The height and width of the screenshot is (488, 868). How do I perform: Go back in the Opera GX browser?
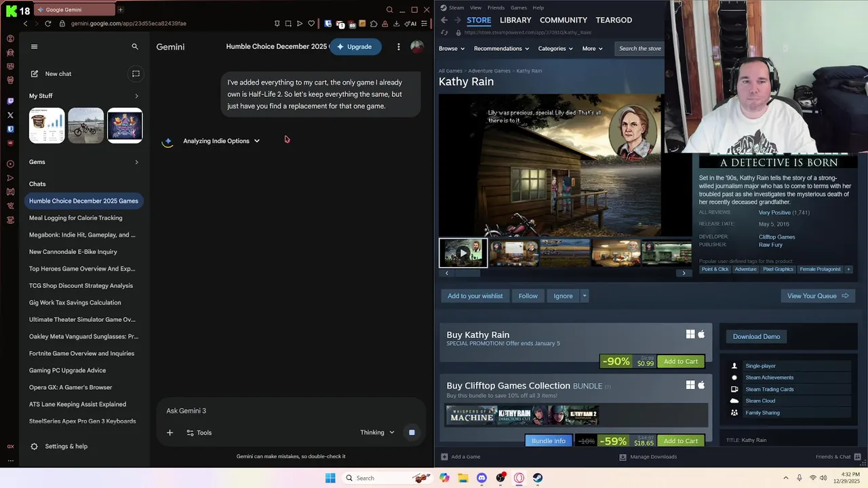point(25,23)
